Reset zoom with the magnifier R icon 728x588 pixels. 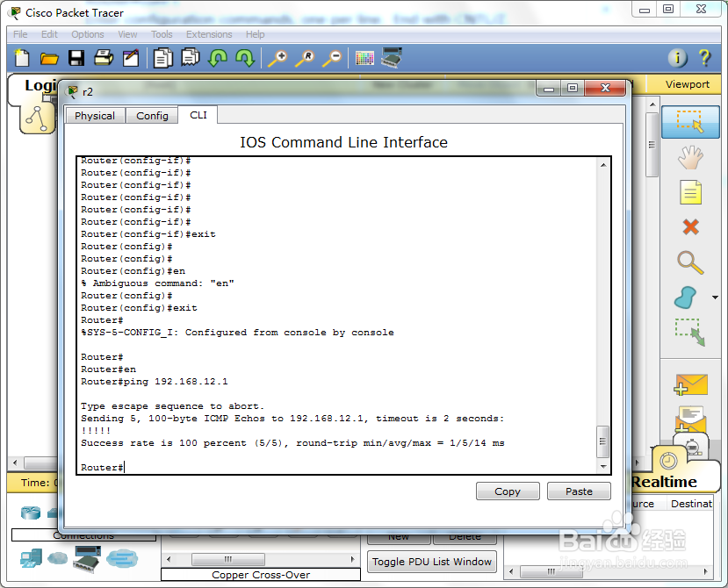click(305, 58)
